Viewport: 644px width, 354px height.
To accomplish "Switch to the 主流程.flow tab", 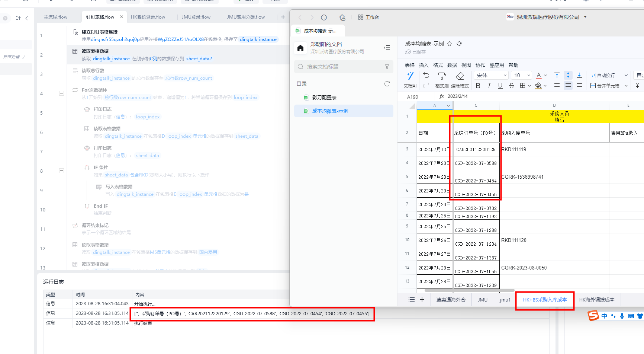I will point(56,17).
